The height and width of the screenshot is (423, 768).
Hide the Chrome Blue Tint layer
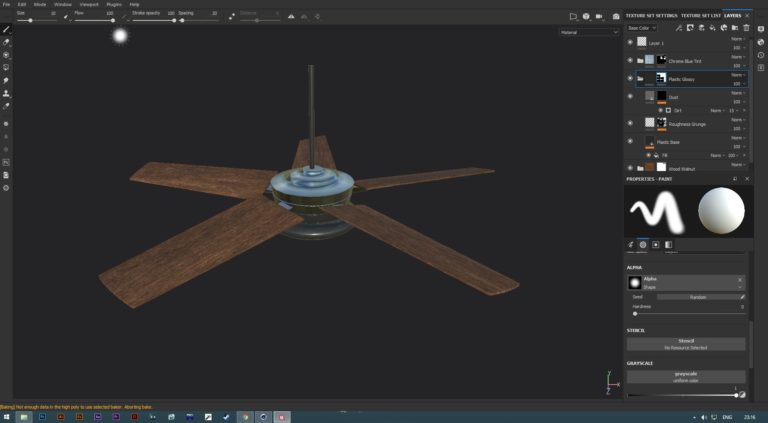click(x=630, y=60)
